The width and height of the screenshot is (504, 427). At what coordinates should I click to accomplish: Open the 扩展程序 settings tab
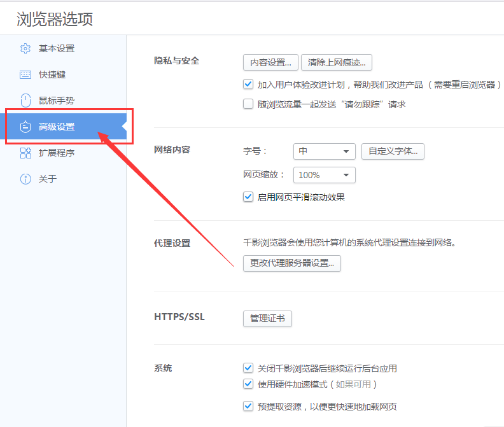tap(57, 153)
